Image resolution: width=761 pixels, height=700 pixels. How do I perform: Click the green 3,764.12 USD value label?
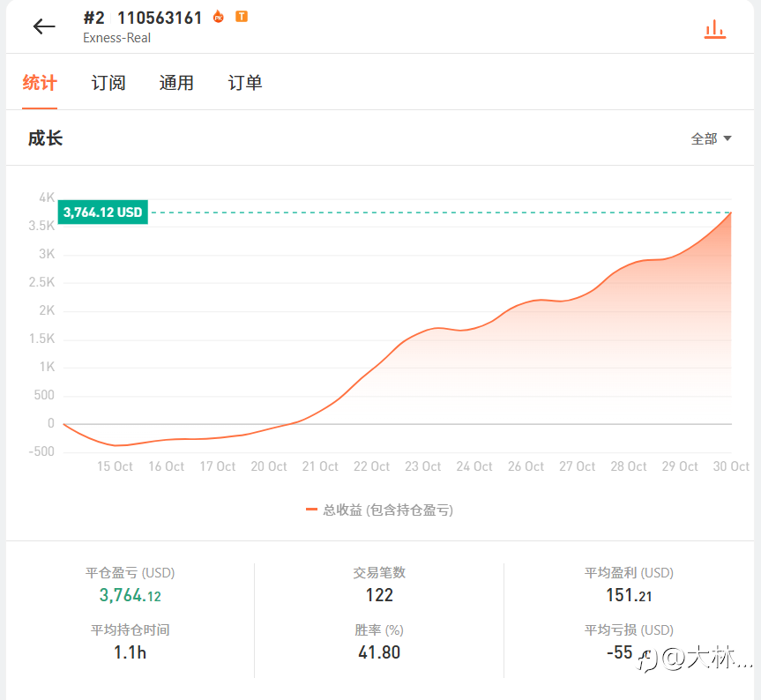[103, 212]
